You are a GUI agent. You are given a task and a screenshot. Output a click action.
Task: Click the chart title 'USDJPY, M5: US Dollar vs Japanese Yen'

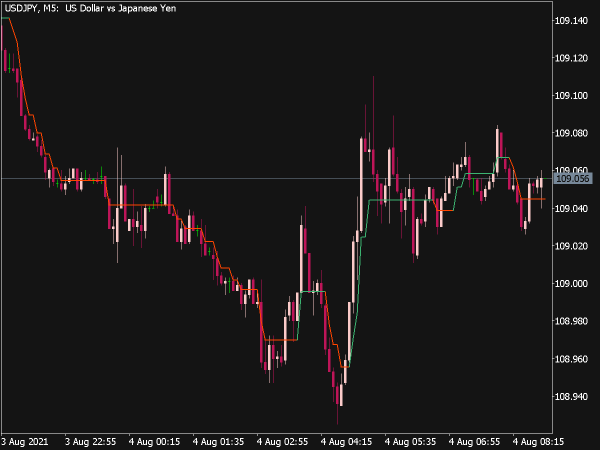[90, 8]
